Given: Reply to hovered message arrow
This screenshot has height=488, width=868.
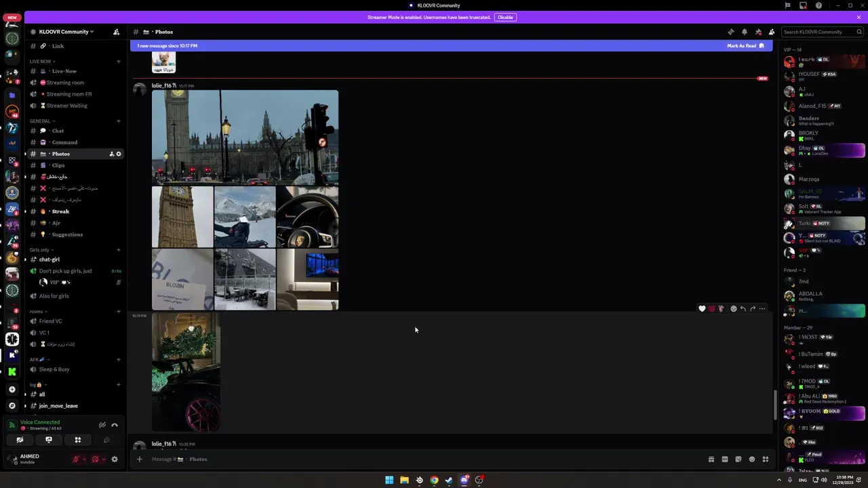Looking at the screenshot, I should (743, 309).
